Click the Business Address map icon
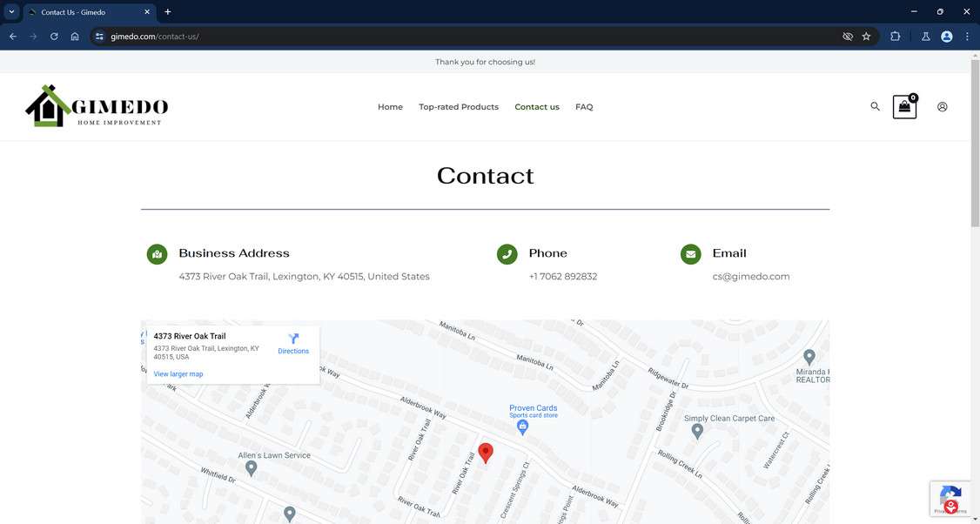 click(157, 254)
